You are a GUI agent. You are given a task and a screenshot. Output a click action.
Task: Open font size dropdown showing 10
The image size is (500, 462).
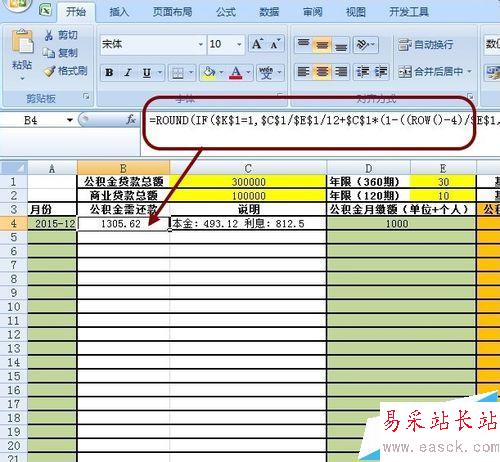pos(239,44)
